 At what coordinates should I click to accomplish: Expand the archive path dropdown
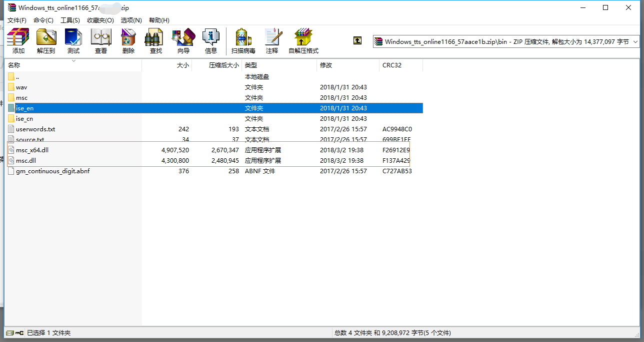(635, 42)
